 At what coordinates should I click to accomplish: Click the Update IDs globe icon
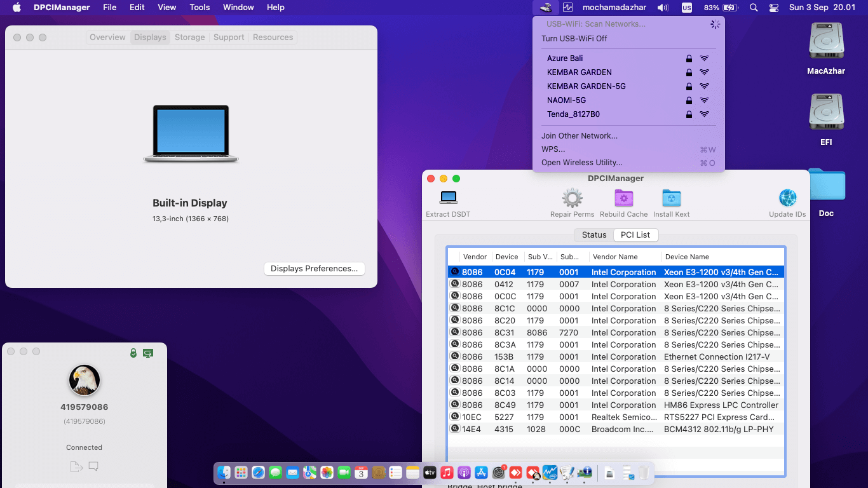(x=787, y=198)
